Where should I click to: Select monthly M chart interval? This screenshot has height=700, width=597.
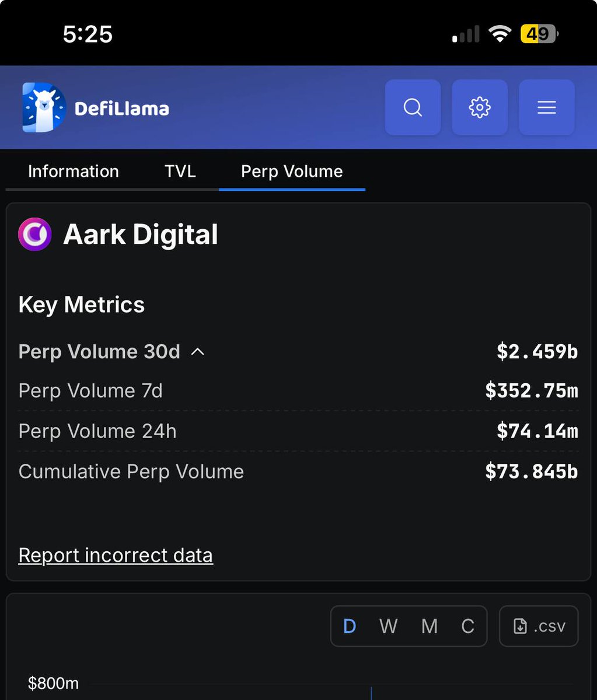(430, 626)
